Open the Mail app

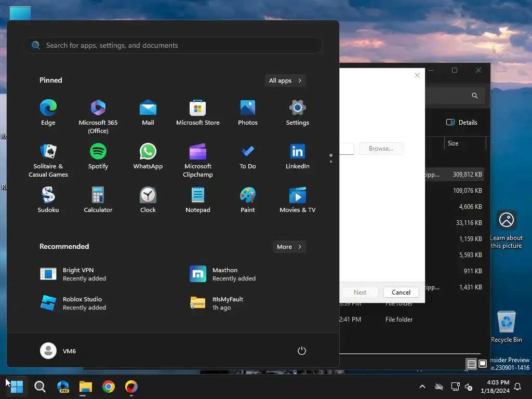pyautogui.click(x=148, y=113)
